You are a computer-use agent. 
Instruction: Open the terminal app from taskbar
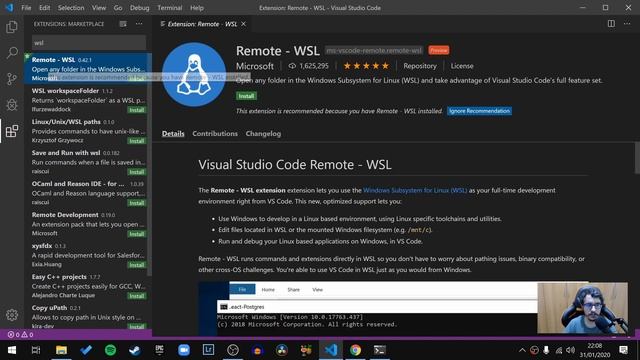click(380, 350)
